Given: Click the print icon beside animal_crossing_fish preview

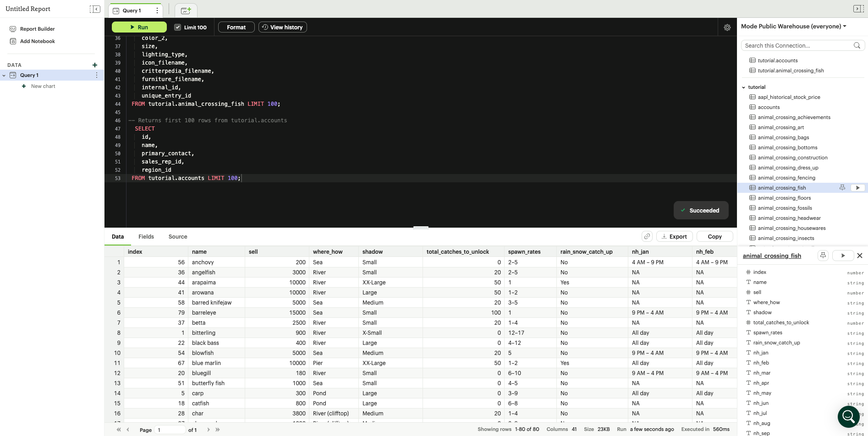Looking at the screenshot, I should (823, 256).
